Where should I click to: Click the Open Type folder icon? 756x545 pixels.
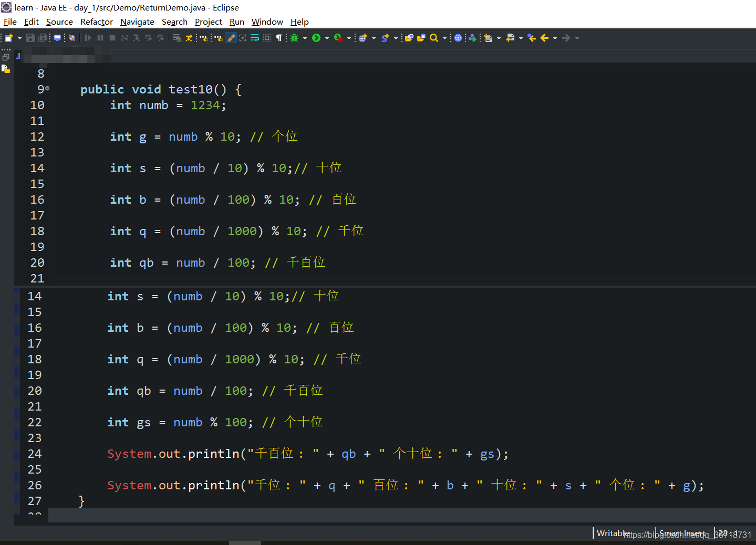409,38
